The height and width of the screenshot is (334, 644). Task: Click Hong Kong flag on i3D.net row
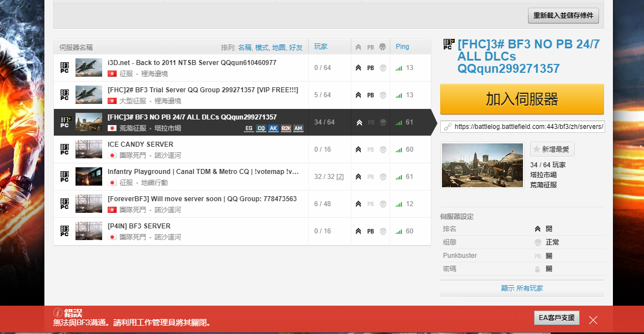(x=112, y=73)
